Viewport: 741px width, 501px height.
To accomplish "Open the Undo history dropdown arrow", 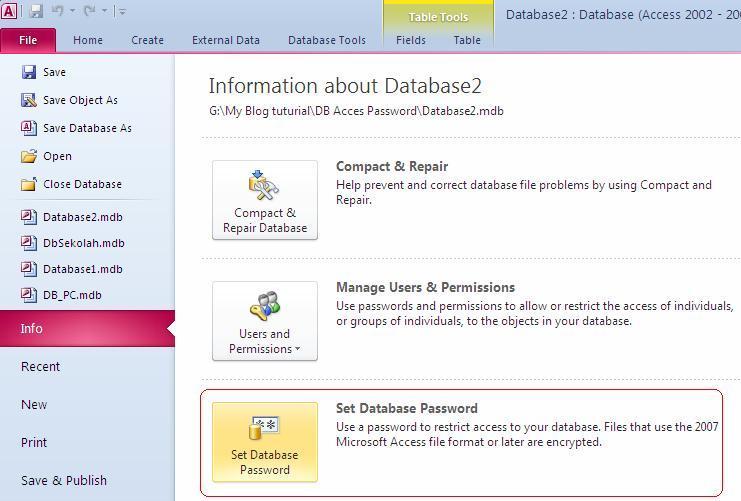I will [x=73, y=11].
